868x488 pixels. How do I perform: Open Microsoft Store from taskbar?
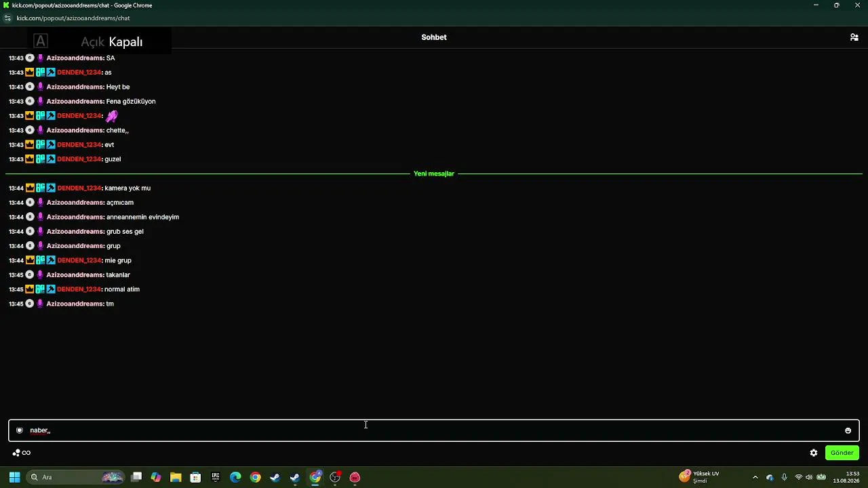(x=195, y=477)
